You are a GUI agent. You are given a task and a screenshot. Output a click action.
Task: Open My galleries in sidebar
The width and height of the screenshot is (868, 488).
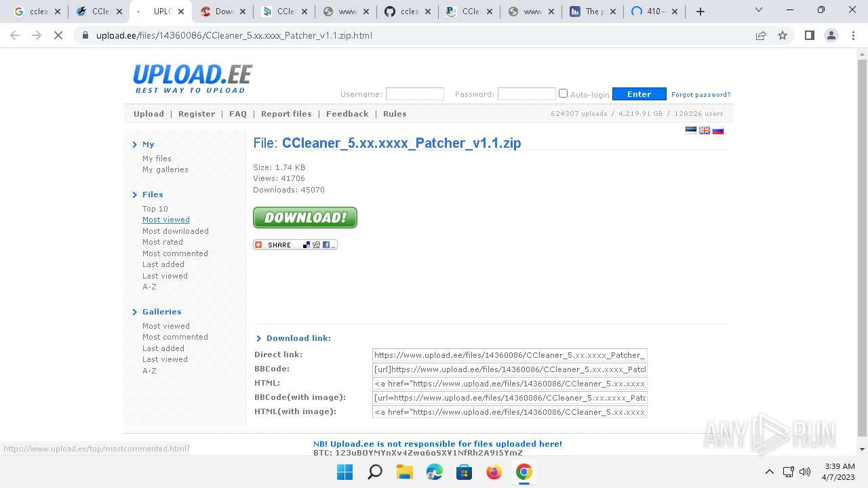165,169
